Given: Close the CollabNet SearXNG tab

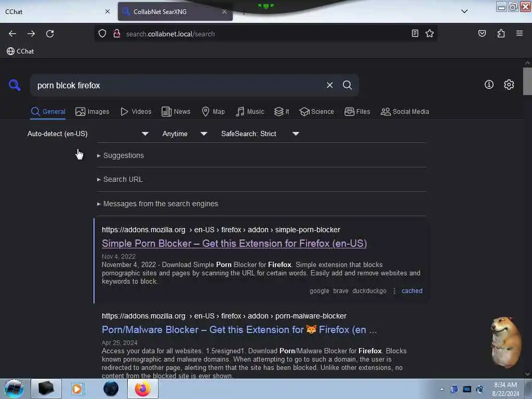Looking at the screenshot, I should tap(224, 11).
